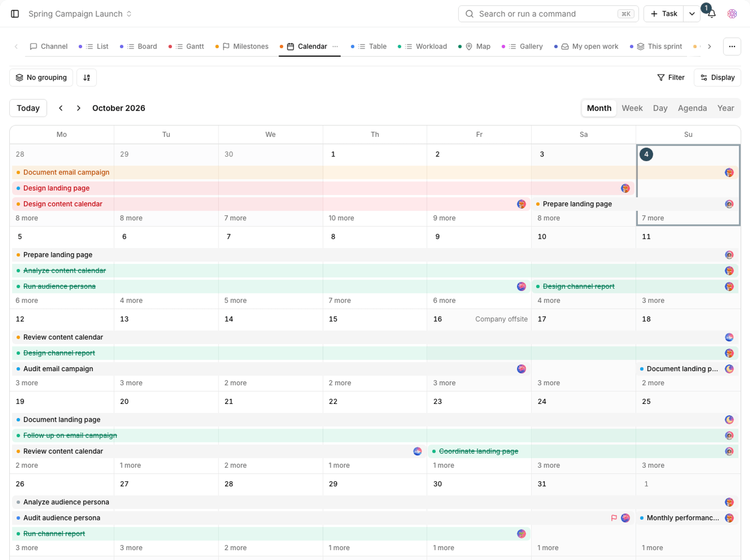Open the Gantt view tab

pos(186,46)
